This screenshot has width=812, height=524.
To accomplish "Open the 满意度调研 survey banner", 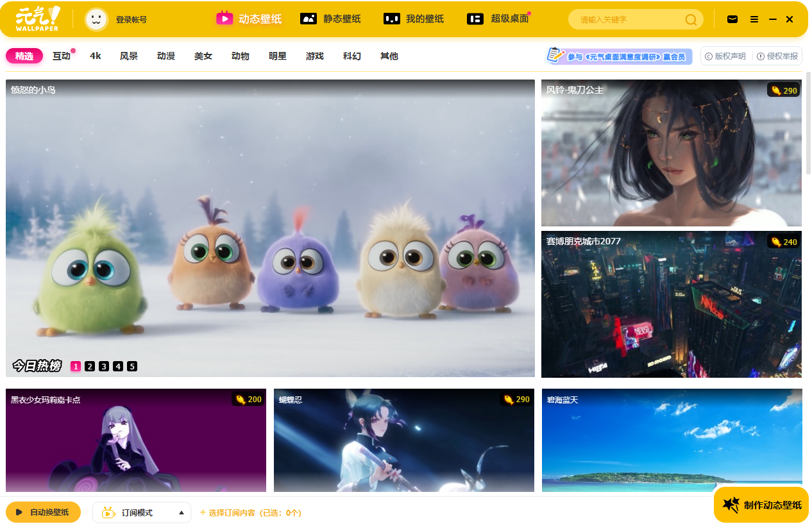I will 619,56.
